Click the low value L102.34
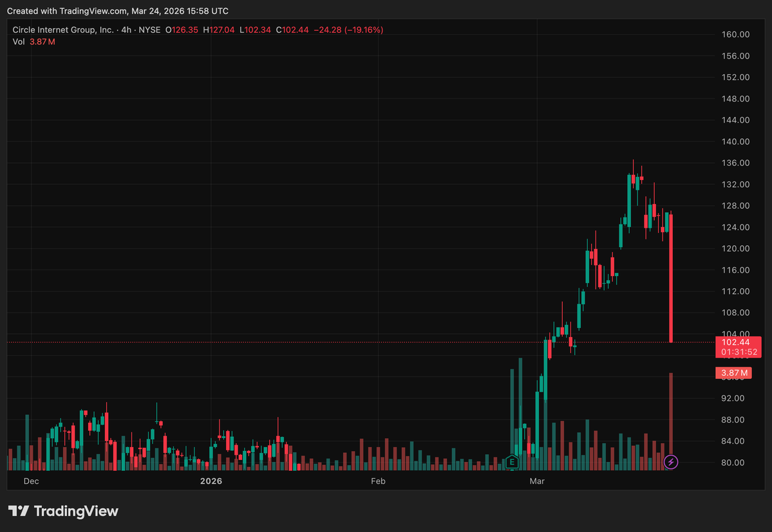772x532 pixels. pyautogui.click(x=255, y=30)
